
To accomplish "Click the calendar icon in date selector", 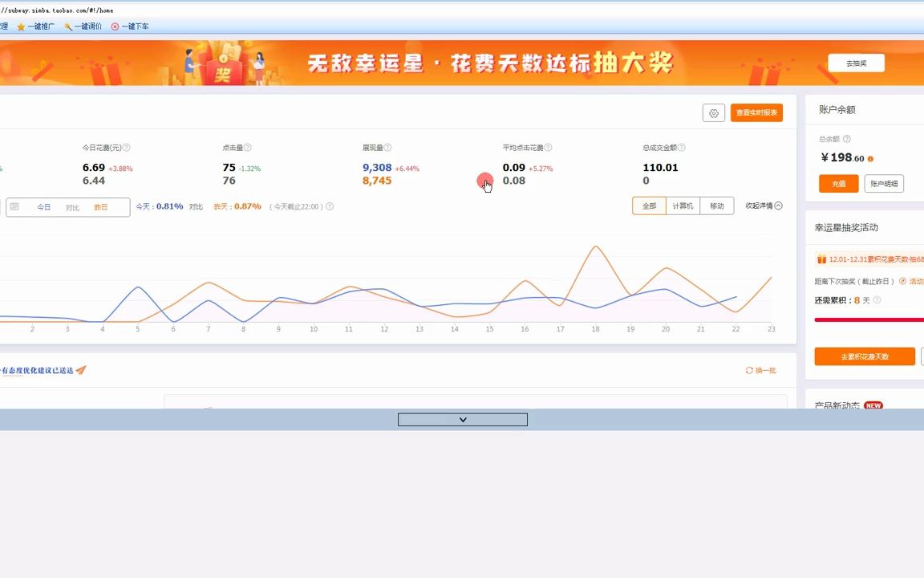I will [x=14, y=206].
